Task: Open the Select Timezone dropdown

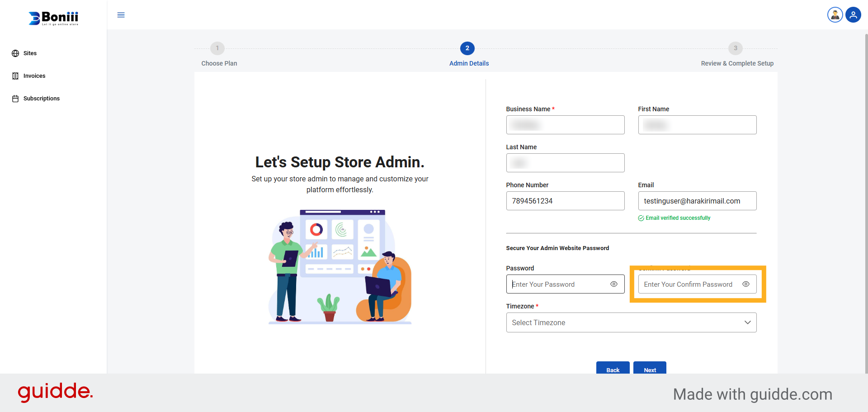Action: click(x=631, y=322)
